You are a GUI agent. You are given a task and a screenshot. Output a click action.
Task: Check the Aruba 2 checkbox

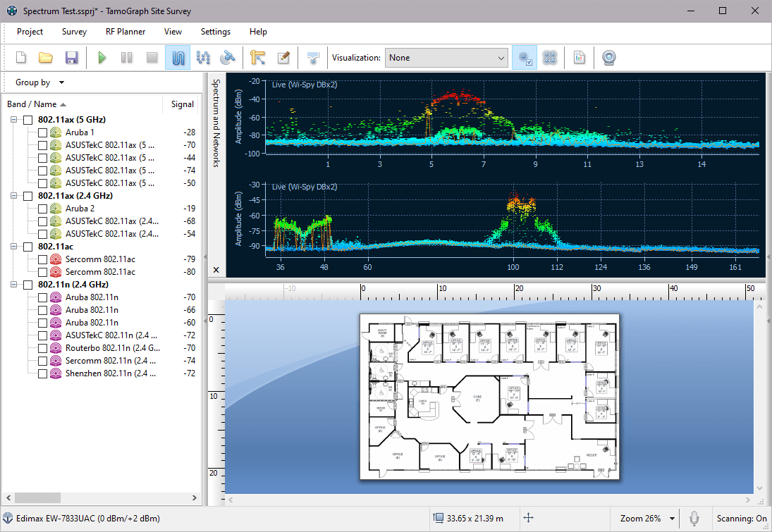[x=42, y=209]
